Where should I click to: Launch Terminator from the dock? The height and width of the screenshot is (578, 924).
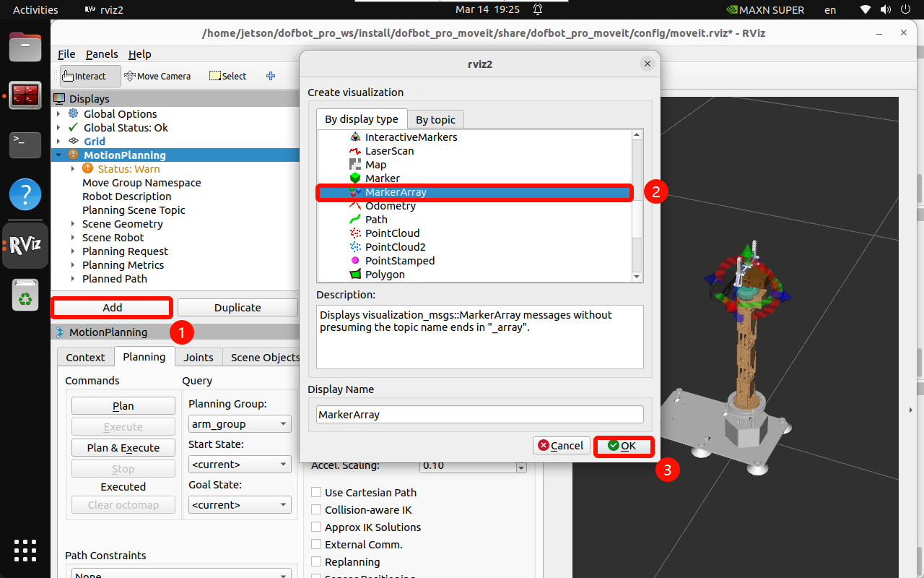25,95
